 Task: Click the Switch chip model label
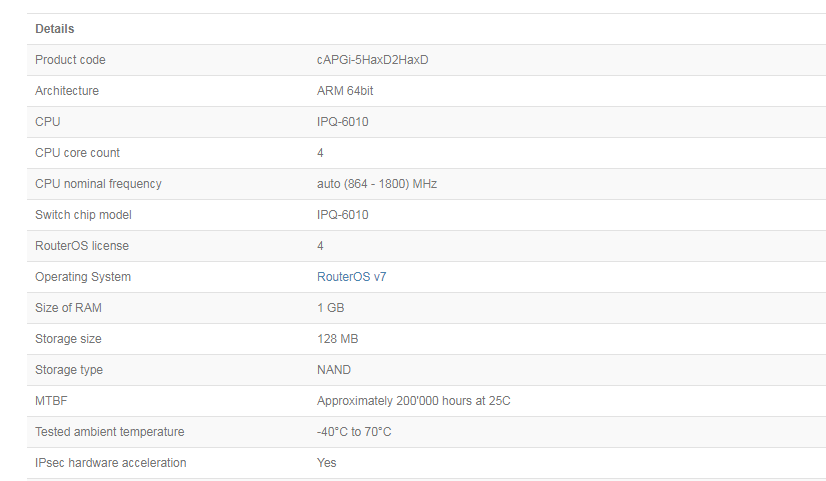click(83, 215)
